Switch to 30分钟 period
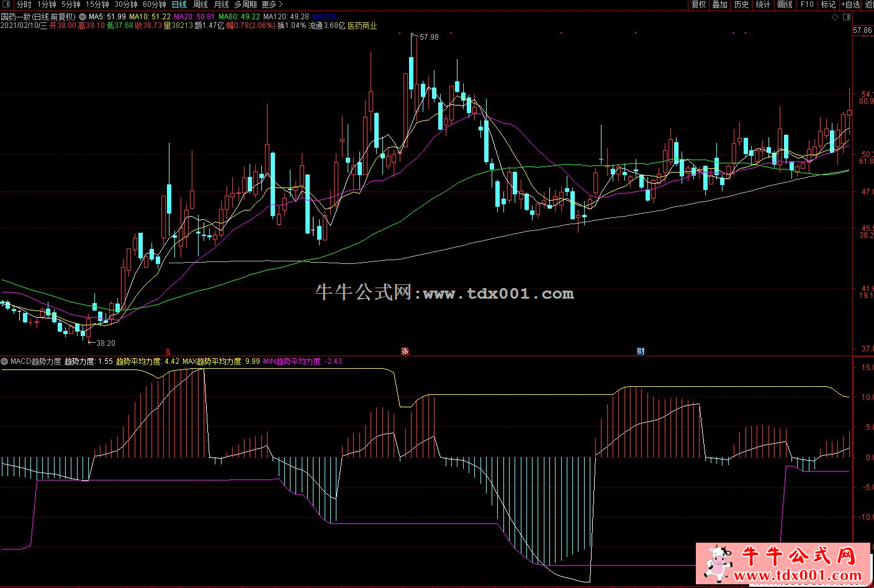 [x=126, y=4]
